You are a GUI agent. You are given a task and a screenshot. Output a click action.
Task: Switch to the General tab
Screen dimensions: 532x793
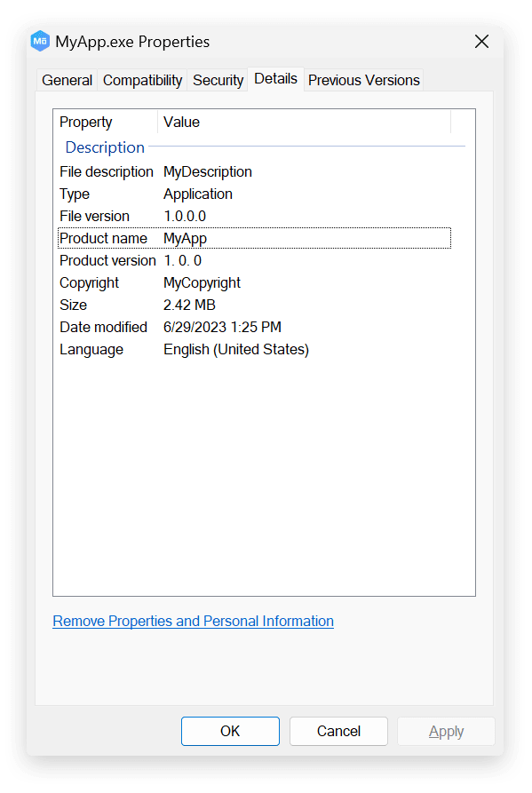pyautogui.click(x=67, y=80)
